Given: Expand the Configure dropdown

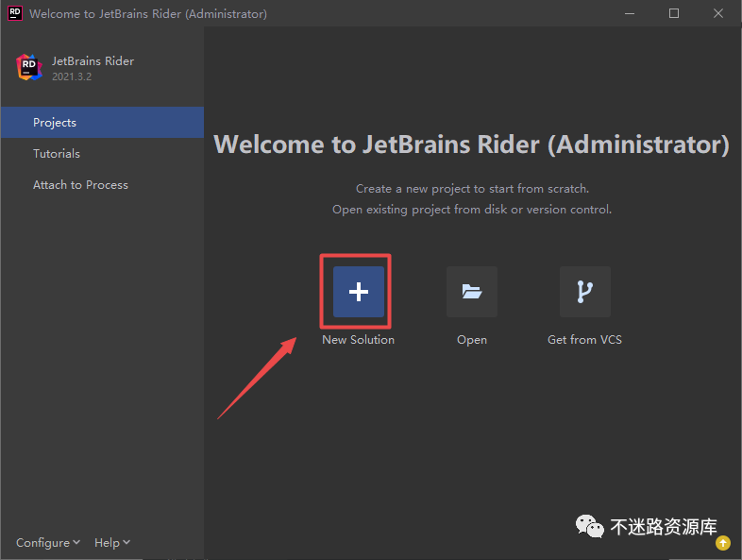Looking at the screenshot, I should (48, 542).
